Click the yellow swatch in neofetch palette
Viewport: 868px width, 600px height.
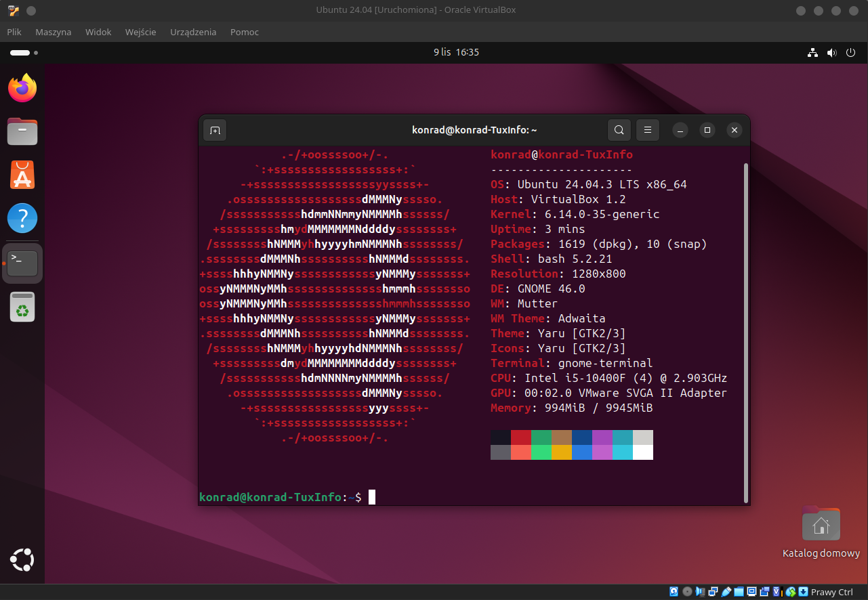pos(562,452)
